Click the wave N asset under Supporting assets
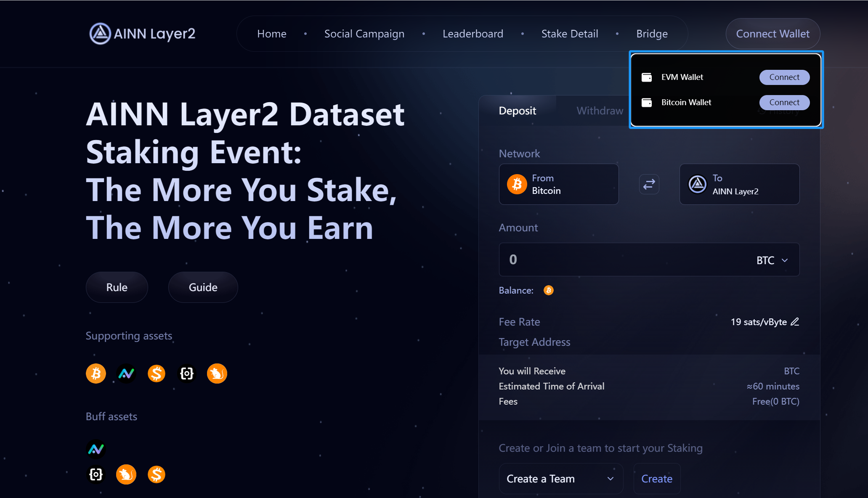The height and width of the screenshot is (498, 868). pos(126,373)
